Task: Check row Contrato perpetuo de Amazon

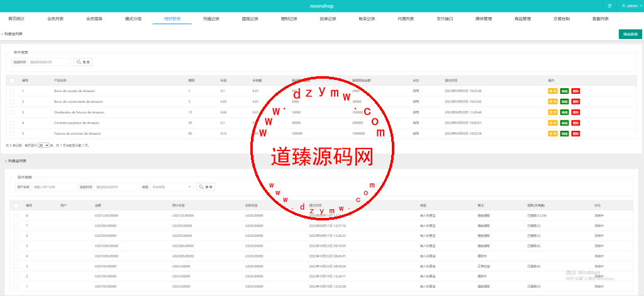Action: point(12,123)
